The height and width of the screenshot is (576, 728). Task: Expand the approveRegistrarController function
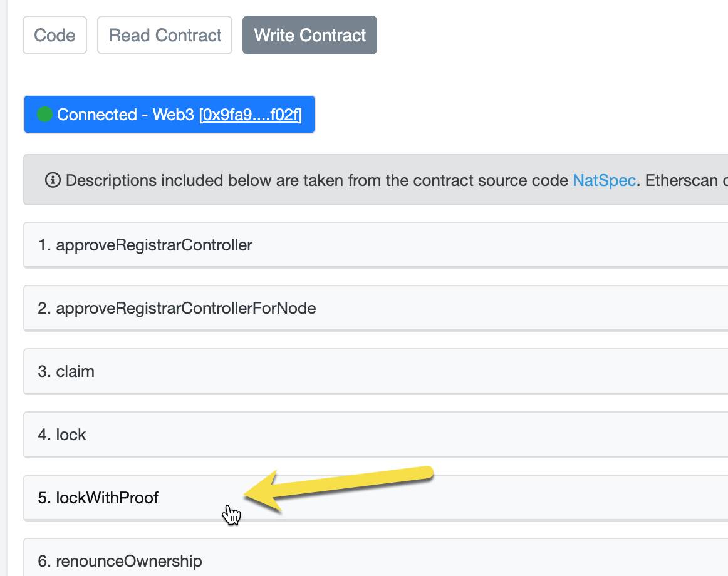(x=154, y=245)
